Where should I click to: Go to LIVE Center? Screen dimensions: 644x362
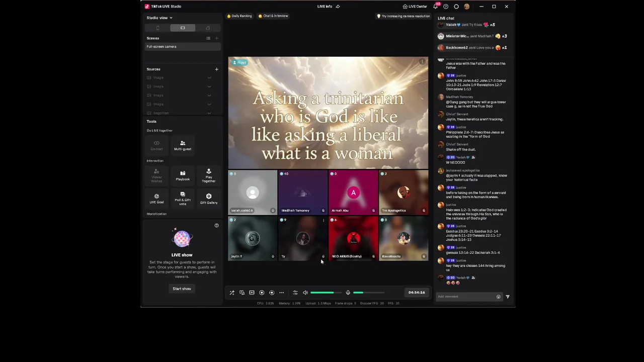pyautogui.click(x=415, y=7)
